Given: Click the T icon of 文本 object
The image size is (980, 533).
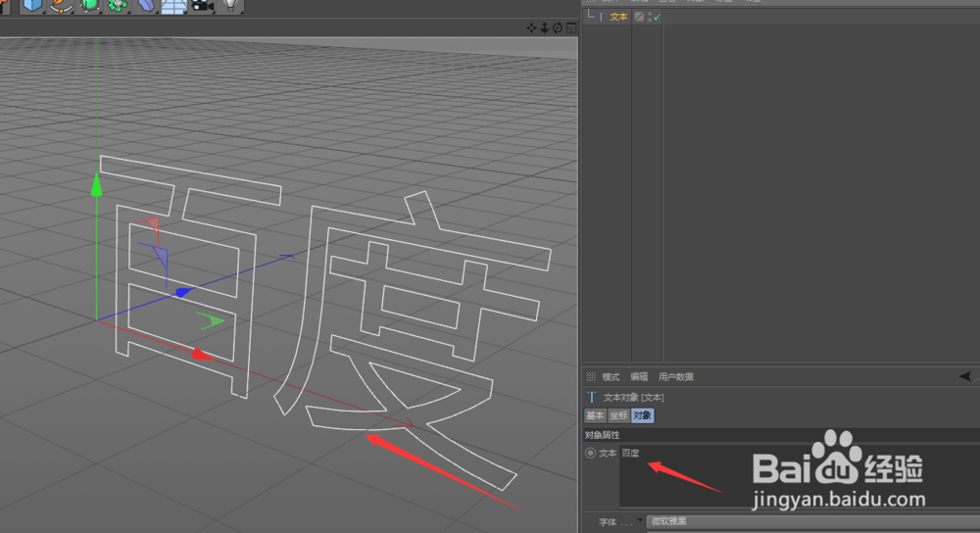Looking at the screenshot, I should click(602, 17).
